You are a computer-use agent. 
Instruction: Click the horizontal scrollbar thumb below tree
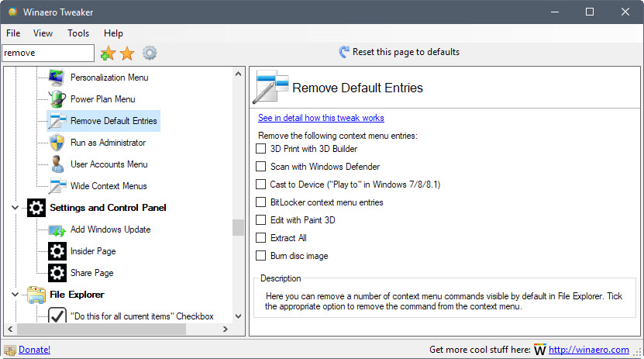(x=102, y=329)
